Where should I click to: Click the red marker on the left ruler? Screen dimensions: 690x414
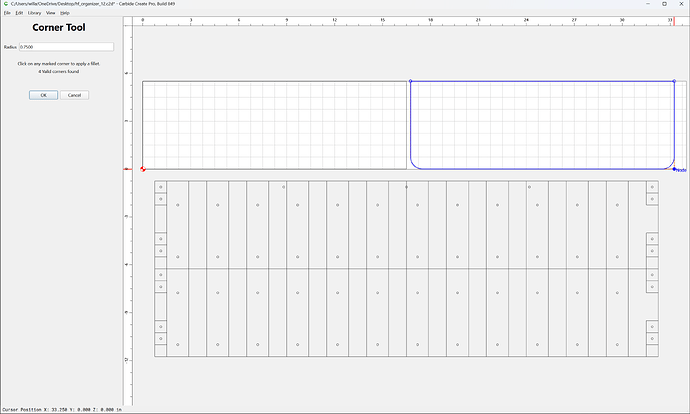[128, 169]
